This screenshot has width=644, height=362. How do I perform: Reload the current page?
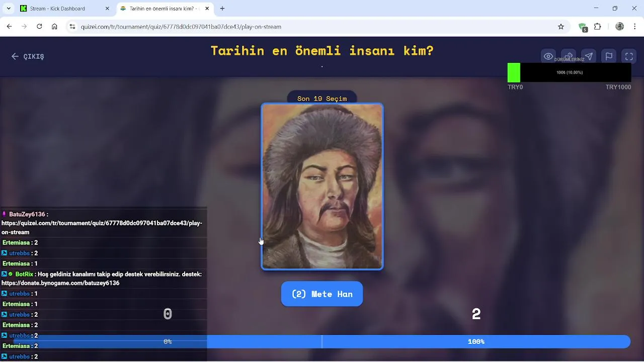(x=39, y=27)
